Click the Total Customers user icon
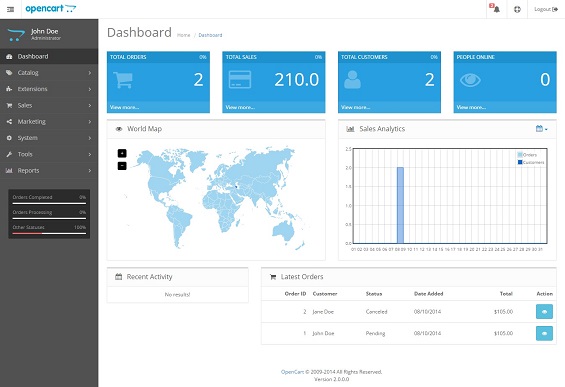This screenshot has width=565, height=387. coord(352,80)
